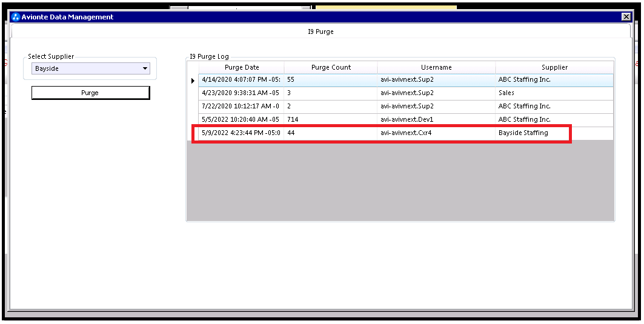Sort by Supplier column header
Viewport: 644px width, 324px height.
pyautogui.click(x=554, y=67)
